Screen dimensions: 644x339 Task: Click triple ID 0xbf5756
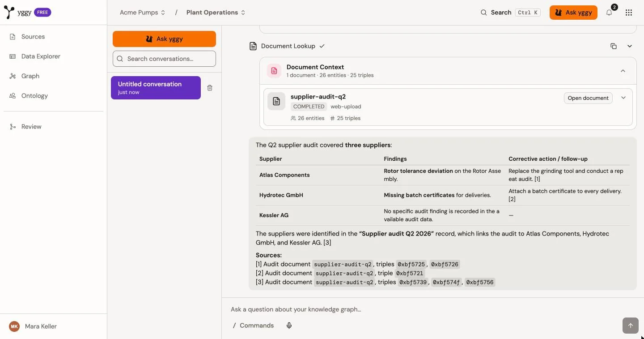coord(480,282)
